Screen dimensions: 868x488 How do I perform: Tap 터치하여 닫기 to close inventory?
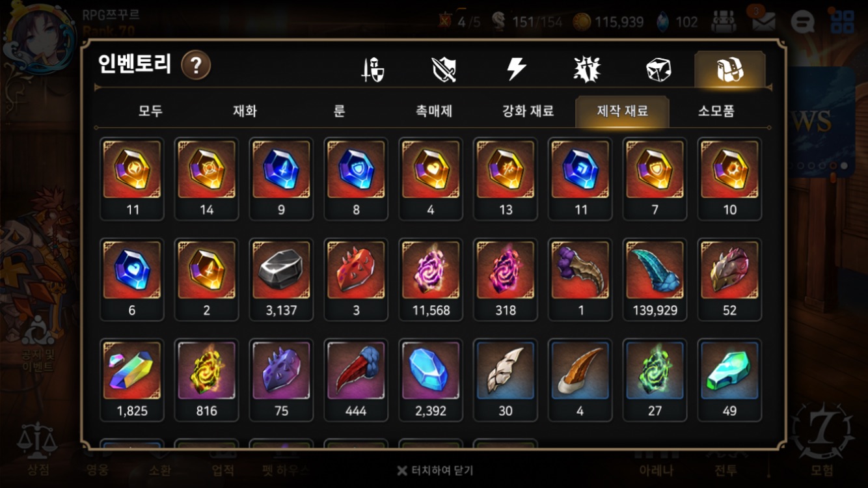pos(435,470)
